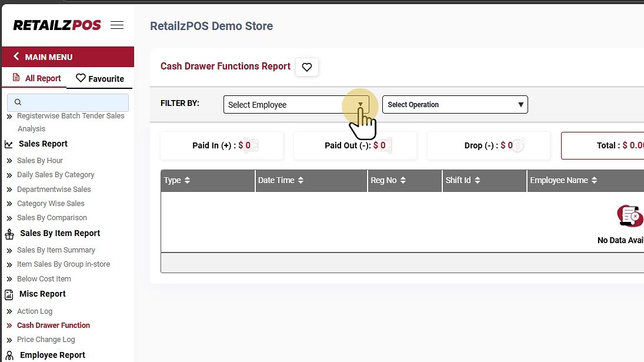Click the Sales Report chart icon
644x362 pixels.
coord(9,144)
